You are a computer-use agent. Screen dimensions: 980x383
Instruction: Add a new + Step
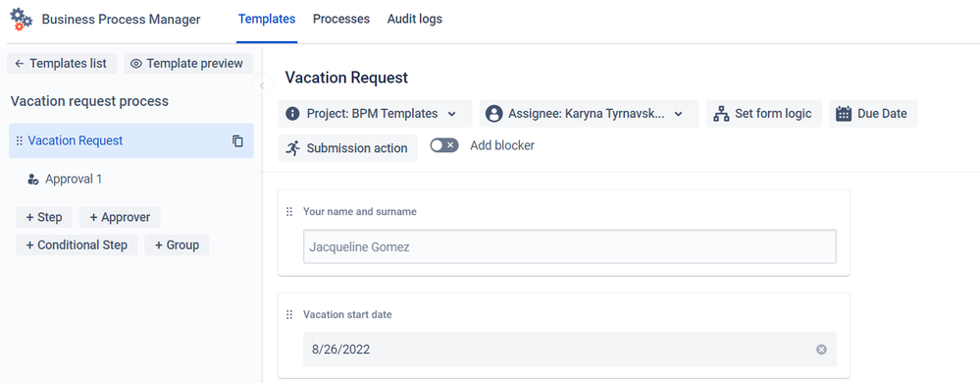pyautogui.click(x=44, y=217)
